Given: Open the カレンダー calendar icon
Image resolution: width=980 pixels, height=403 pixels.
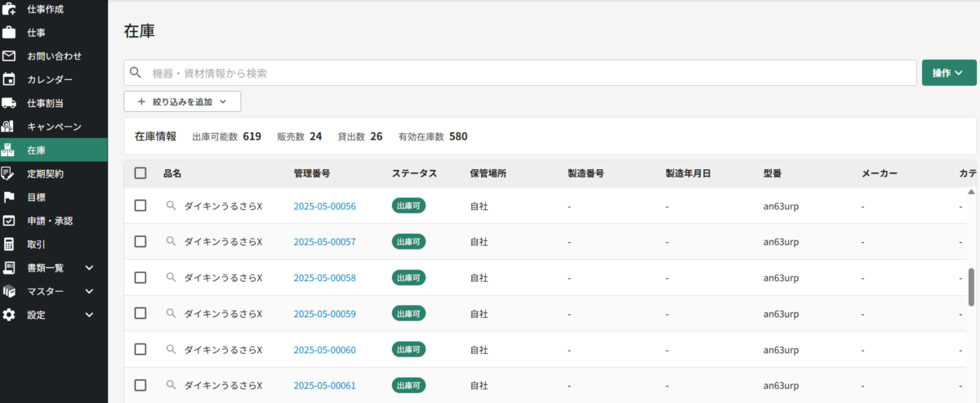Looking at the screenshot, I should (9, 79).
